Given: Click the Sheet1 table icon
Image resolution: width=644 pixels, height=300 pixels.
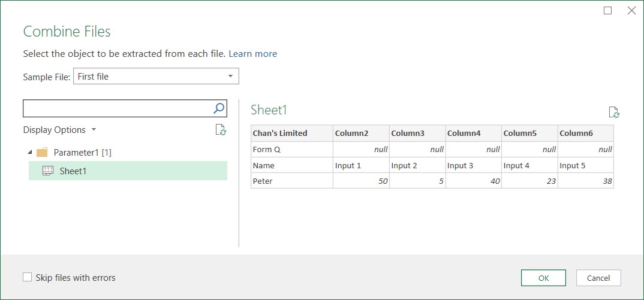Looking at the screenshot, I should click(48, 171).
